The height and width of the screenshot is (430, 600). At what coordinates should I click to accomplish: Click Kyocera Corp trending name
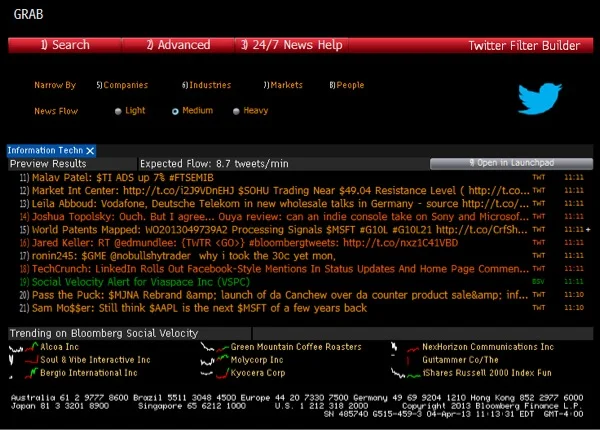coord(258,373)
